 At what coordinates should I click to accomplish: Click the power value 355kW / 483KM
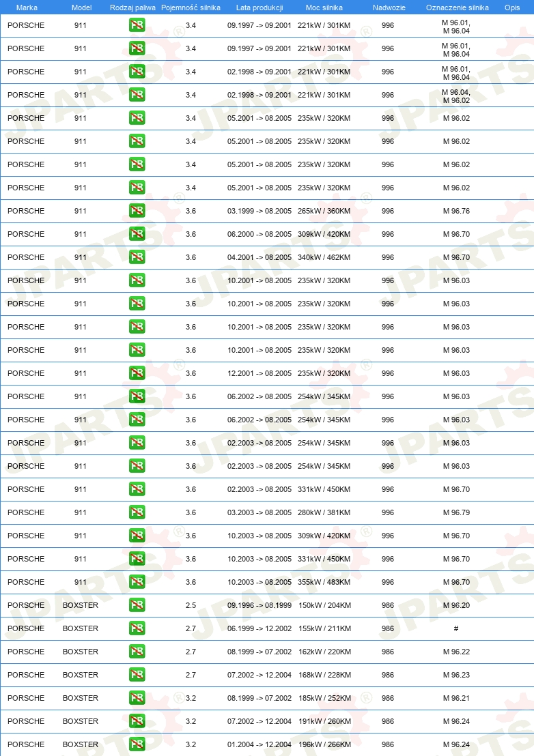pos(324,582)
